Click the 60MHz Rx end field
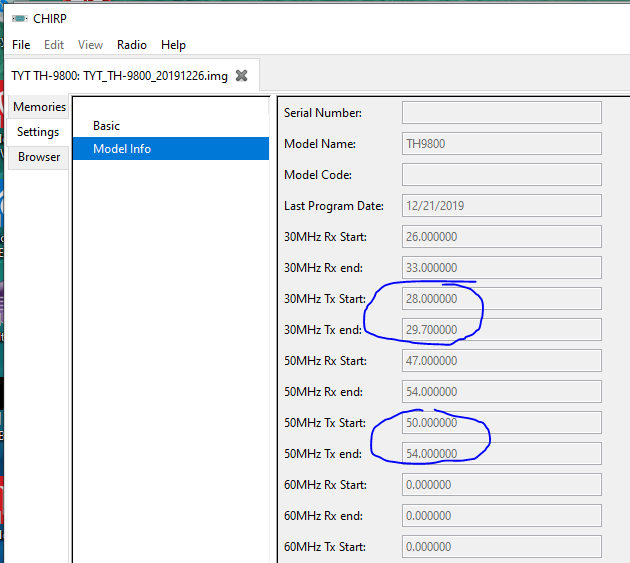This screenshot has height=563, width=630. [501, 515]
